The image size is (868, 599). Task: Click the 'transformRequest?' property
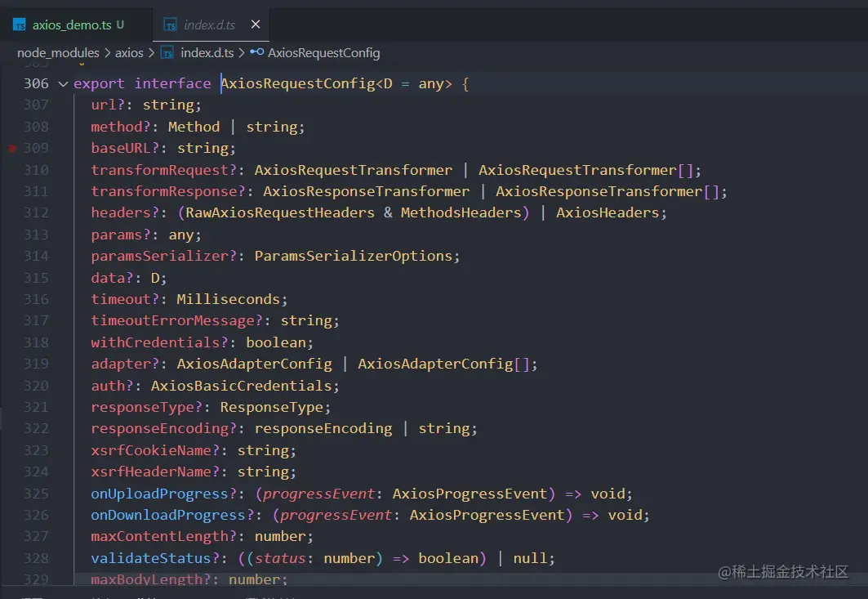click(164, 170)
